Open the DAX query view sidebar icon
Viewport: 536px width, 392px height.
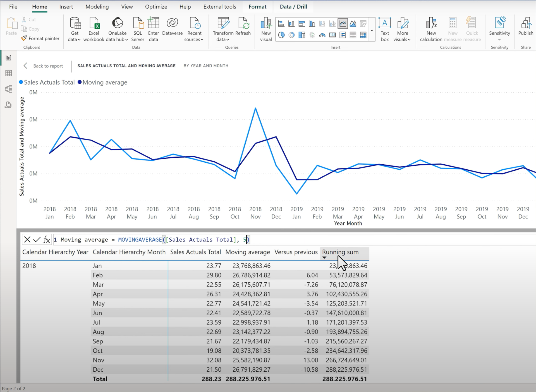click(8, 105)
